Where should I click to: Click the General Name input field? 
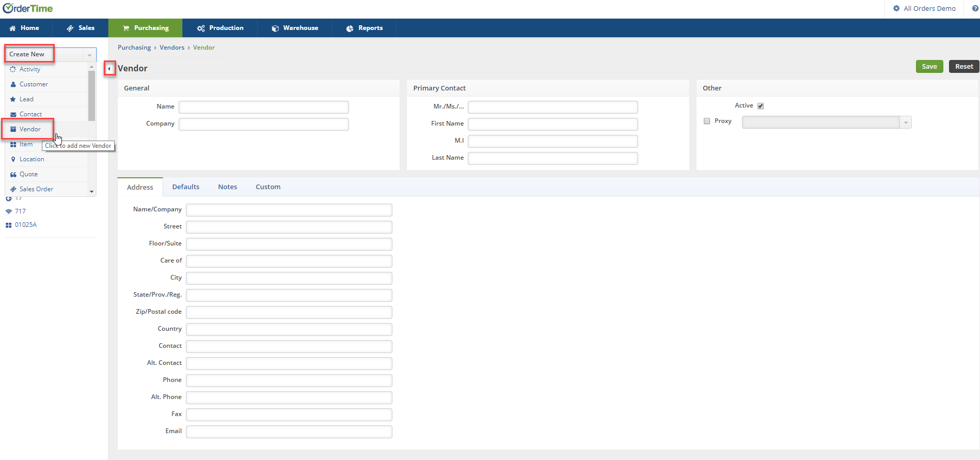[264, 107]
